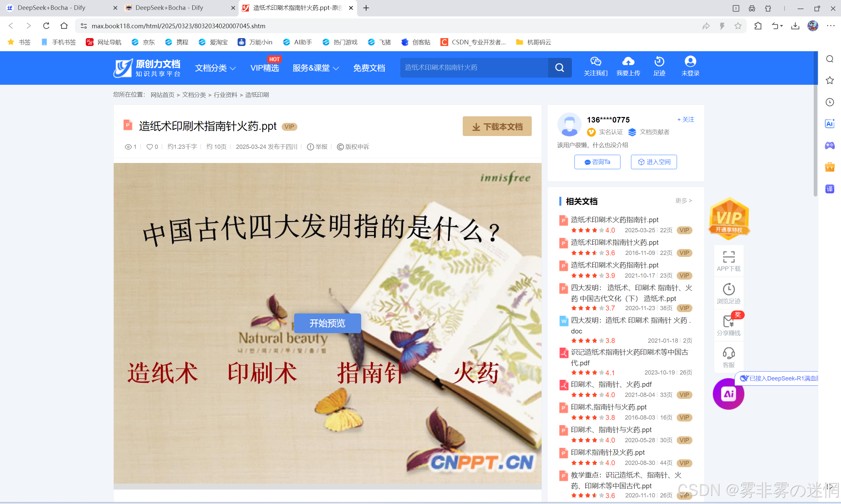841x504 pixels.
Task: Toggle the heart like counter
Action: click(150, 147)
